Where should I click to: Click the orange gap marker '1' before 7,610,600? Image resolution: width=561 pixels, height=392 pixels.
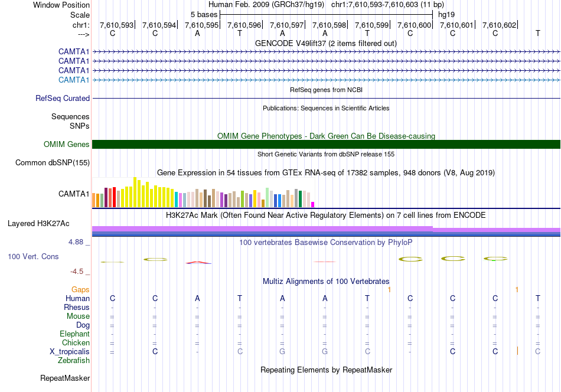(389, 289)
